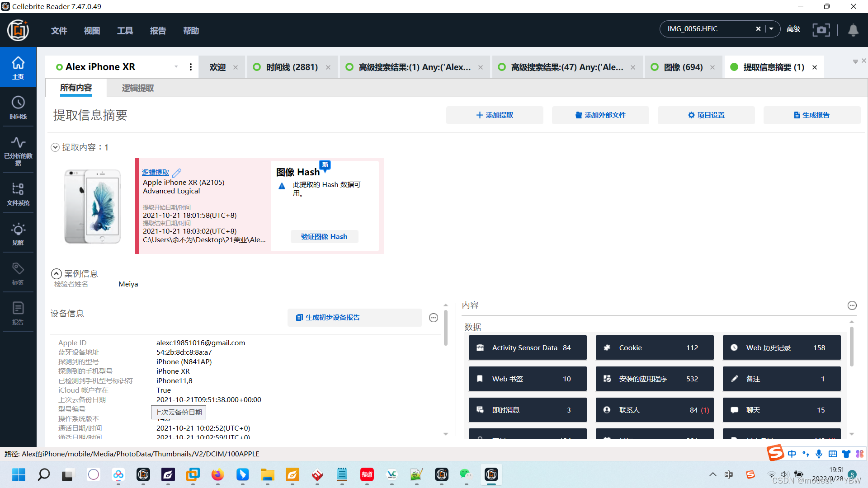Switch to the 逻辑提取 tab

click(138, 88)
